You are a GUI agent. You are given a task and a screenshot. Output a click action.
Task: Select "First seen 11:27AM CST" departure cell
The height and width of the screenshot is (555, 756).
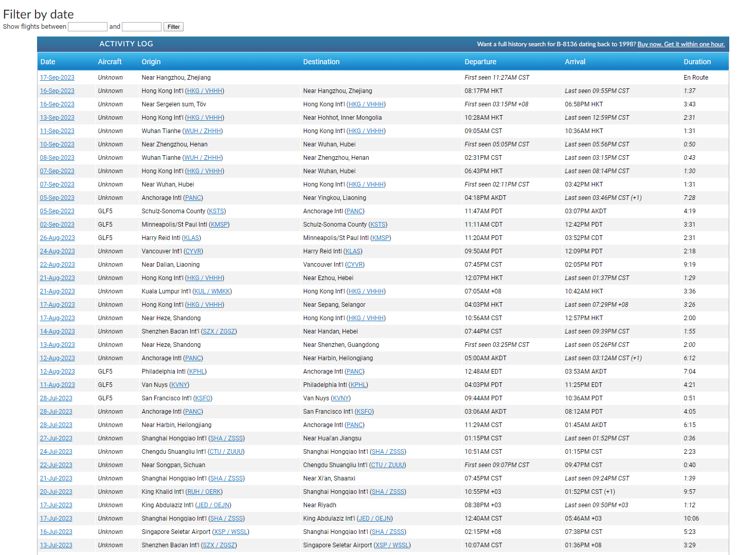497,78
